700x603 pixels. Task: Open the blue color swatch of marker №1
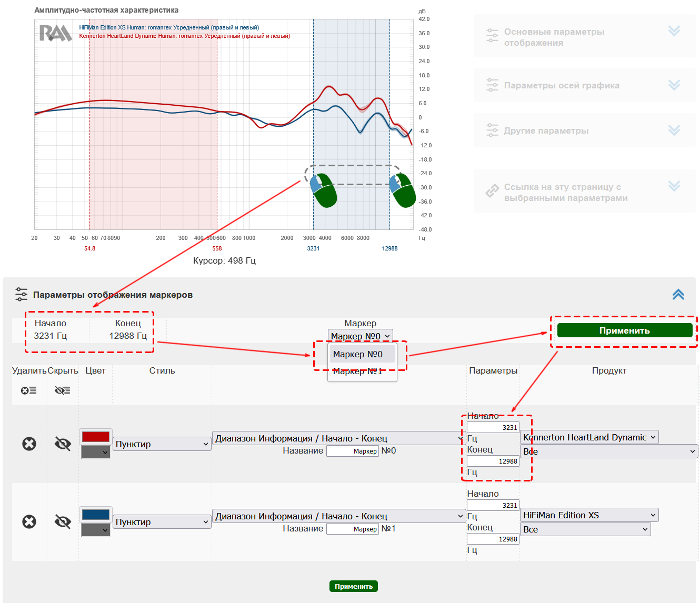tap(96, 515)
